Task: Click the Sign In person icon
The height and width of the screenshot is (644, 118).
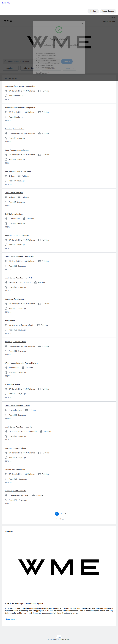Action: pyautogui.click(x=109, y=18)
